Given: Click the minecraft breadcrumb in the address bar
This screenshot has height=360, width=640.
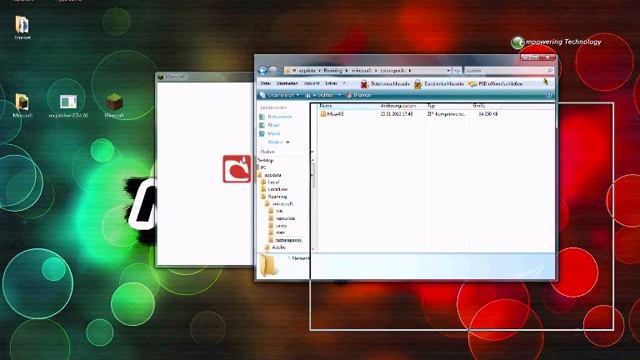Looking at the screenshot, I should (x=361, y=71).
